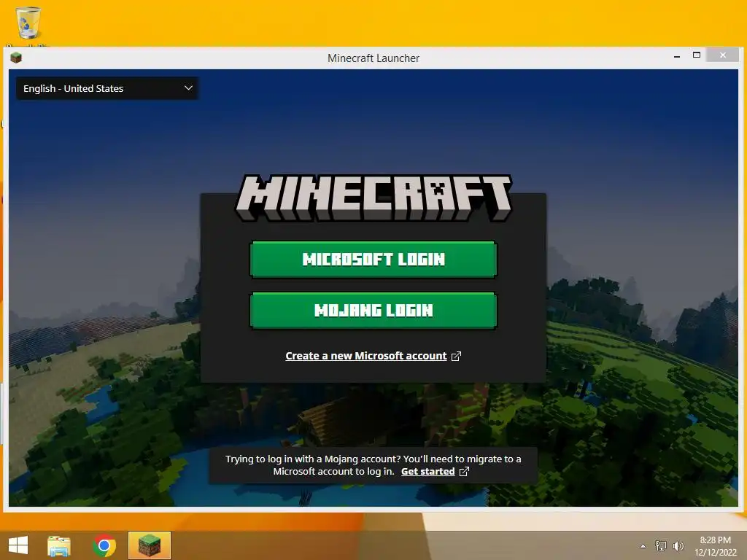Select the Minecraft Launcher taskbar icon
Image resolution: width=747 pixels, height=560 pixels.
point(149,545)
